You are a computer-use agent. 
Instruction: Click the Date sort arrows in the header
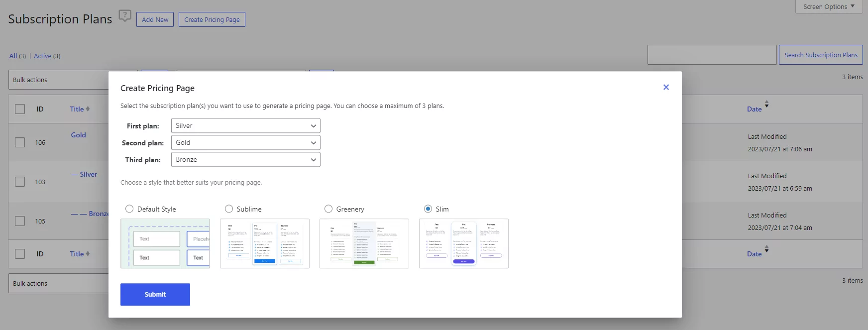pos(766,104)
